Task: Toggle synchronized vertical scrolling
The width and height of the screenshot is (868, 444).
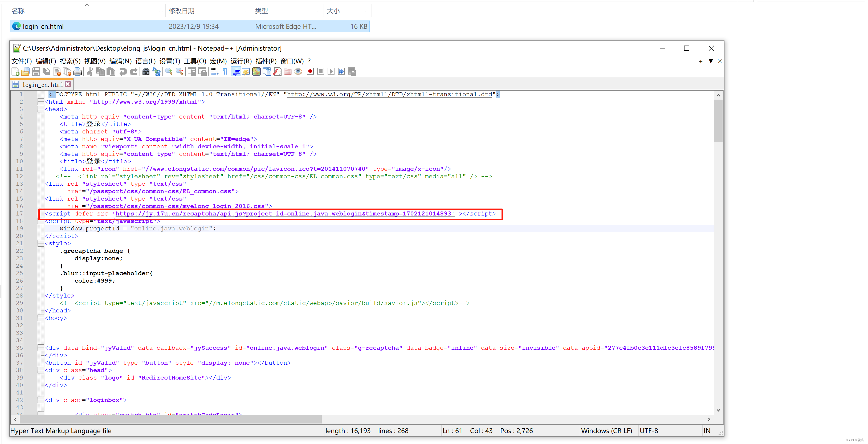Action: point(192,71)
